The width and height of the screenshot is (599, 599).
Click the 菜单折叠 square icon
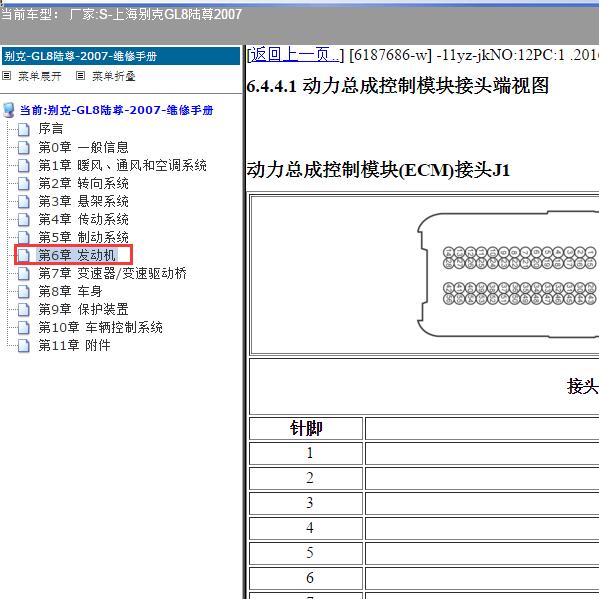tap(80, 76)
